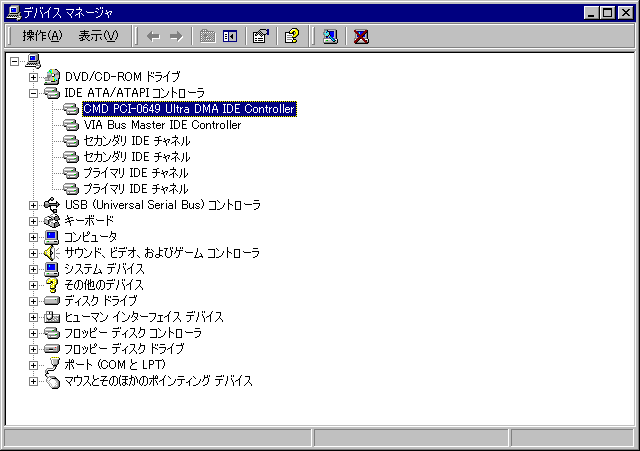The width and height of the screenshot is (640, 451).
Task: Expand the その他のデバイス node
Action: click(33, 285)
